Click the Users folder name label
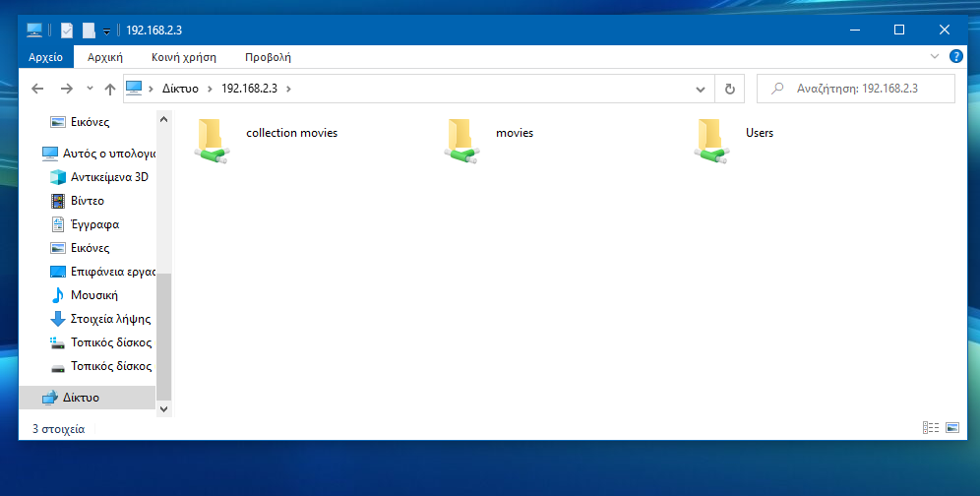 tap(760, 133)
